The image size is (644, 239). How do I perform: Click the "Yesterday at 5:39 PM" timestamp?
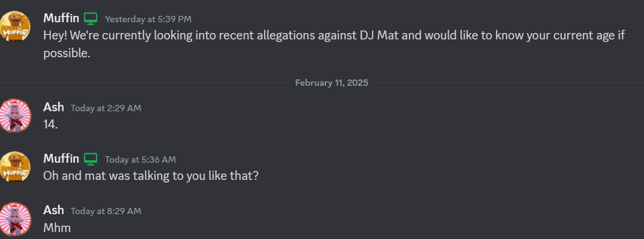[148, 19]
